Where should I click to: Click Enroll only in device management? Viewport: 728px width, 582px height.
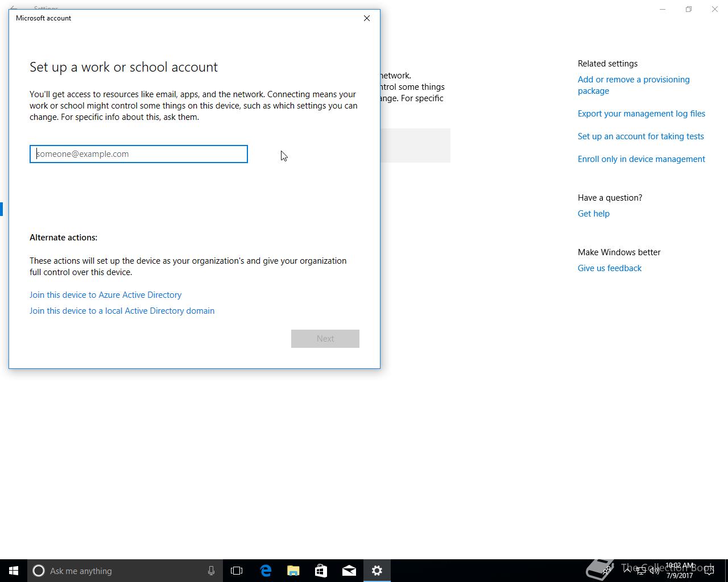642,159
